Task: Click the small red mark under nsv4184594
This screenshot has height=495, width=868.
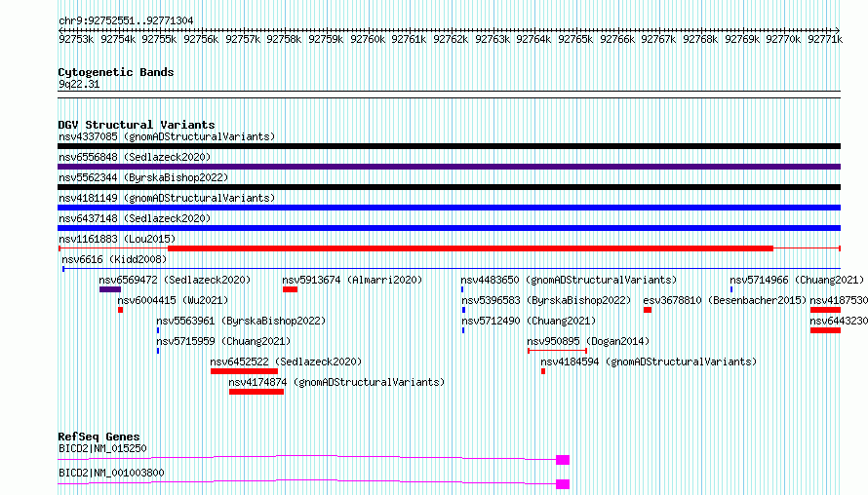Action: click(543, 371)
